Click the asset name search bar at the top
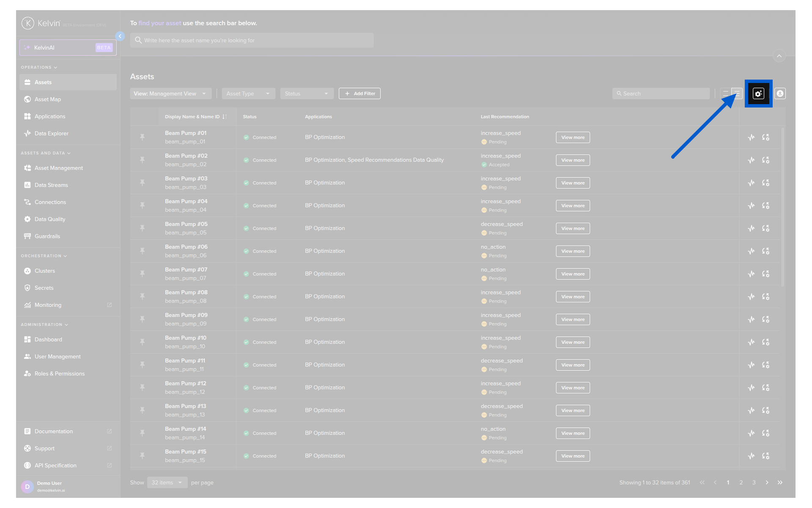This screenshot has height=508, width=812. 252,40
